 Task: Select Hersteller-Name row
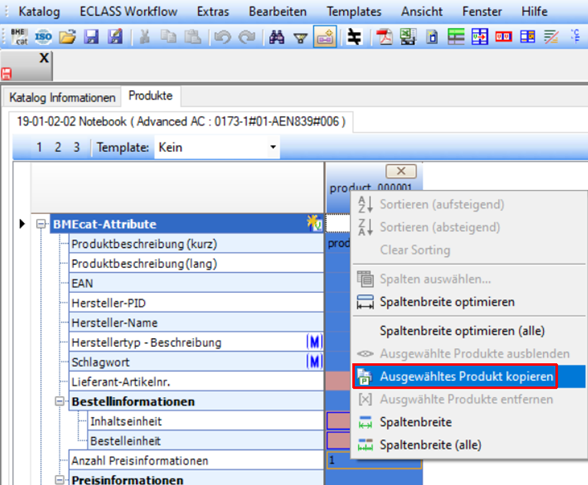196,323
